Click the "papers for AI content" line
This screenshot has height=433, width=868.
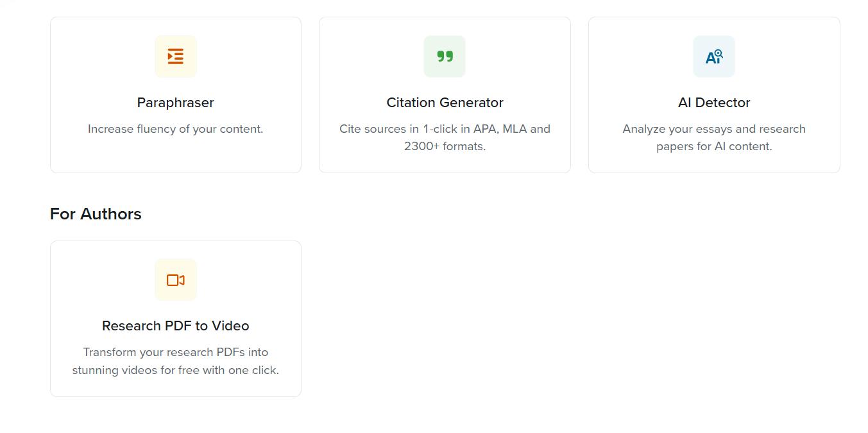tap(714, 146)
